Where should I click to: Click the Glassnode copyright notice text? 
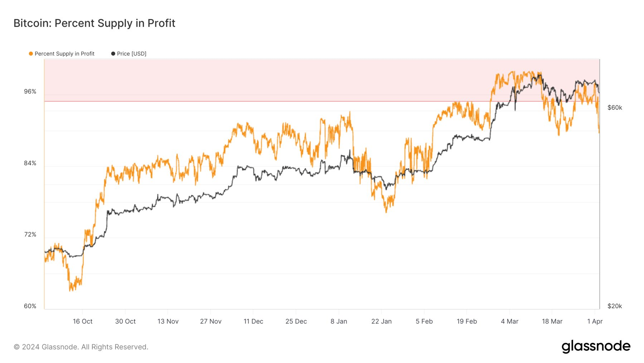[81, 347]
